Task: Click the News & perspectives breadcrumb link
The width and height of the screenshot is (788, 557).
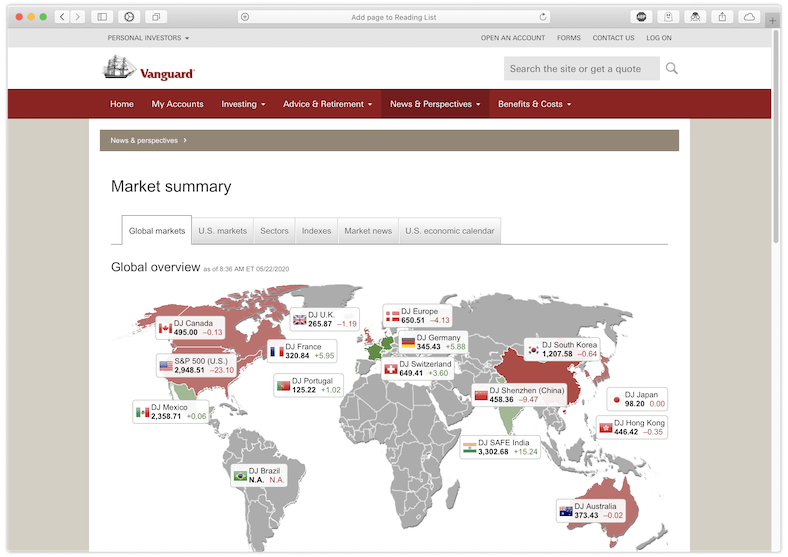Action: 144,140
